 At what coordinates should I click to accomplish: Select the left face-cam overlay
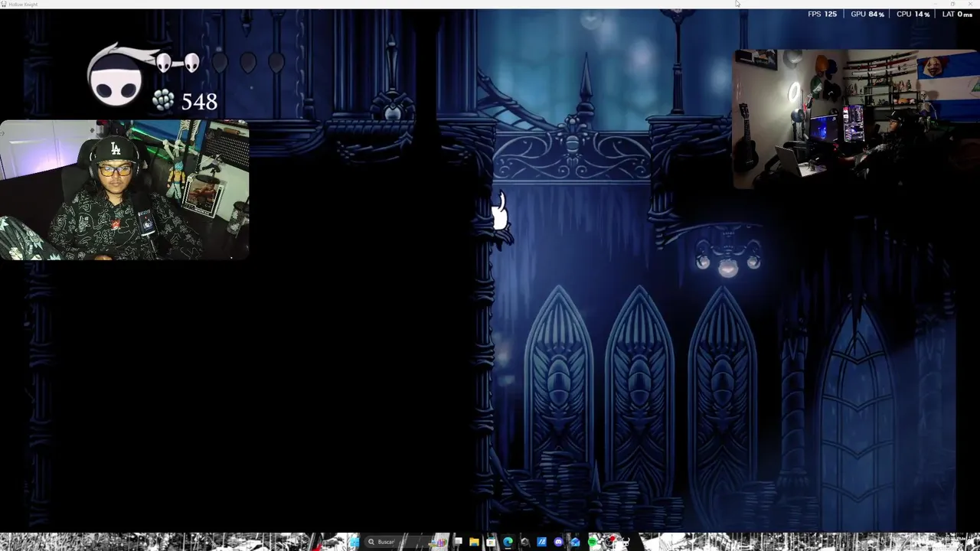(124, 190)
